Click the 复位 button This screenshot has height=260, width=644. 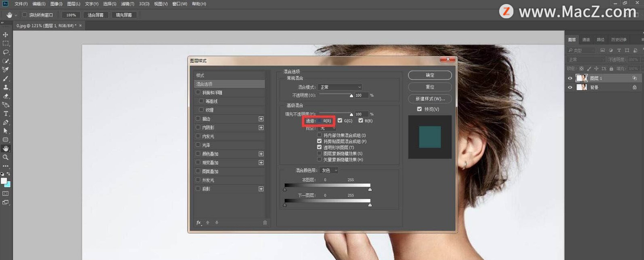430,87
